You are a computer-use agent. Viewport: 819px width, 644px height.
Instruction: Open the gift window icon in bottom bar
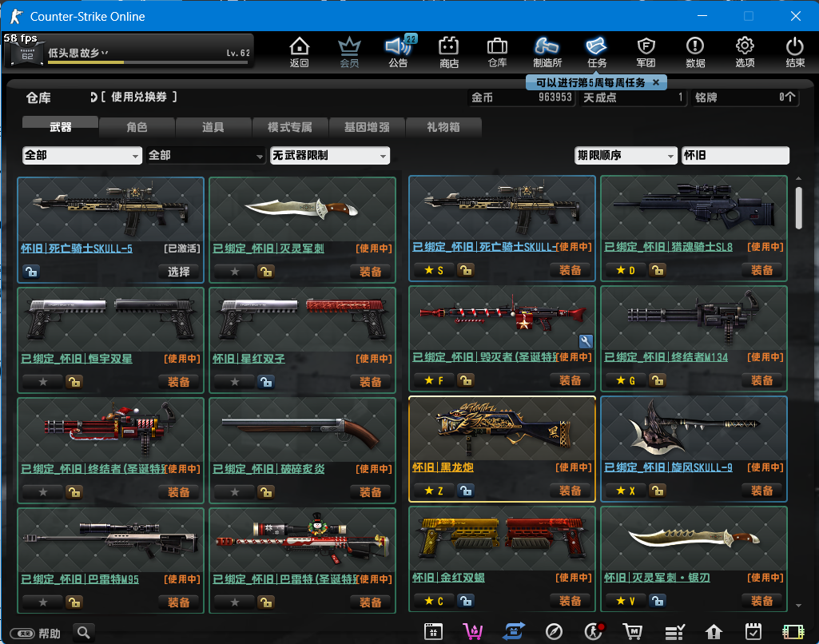click(x=433, y=632)
